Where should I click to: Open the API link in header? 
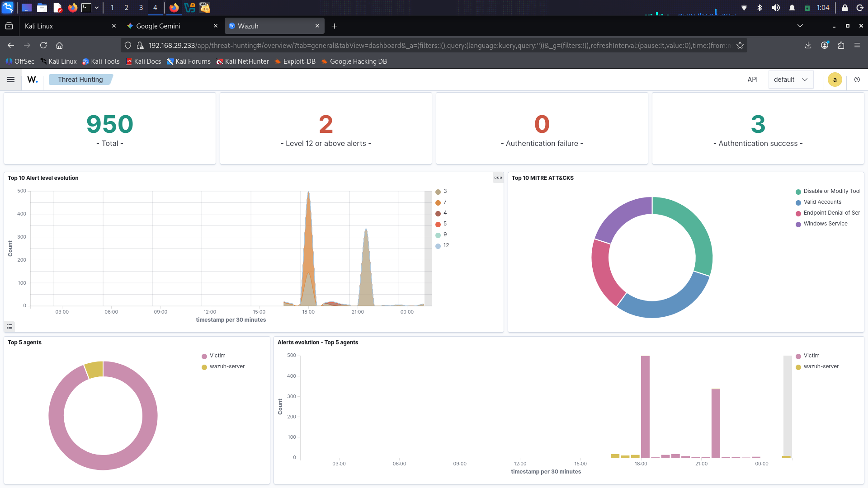point(752,80)
